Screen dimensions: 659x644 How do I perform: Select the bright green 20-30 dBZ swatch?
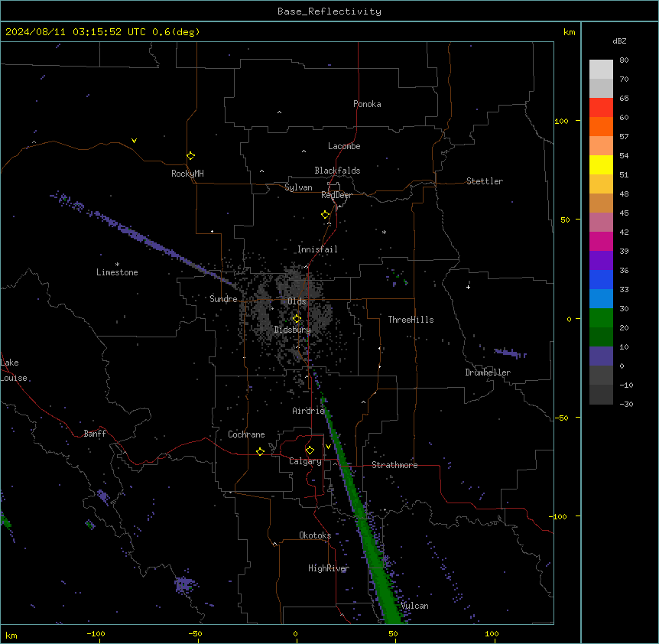[x=601, y=318]
